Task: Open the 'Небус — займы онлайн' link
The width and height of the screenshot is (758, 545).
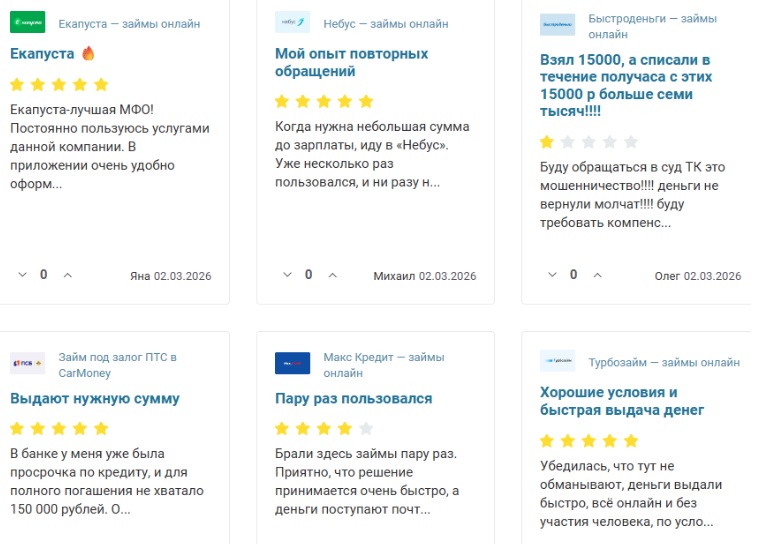Action: point(386,24)
